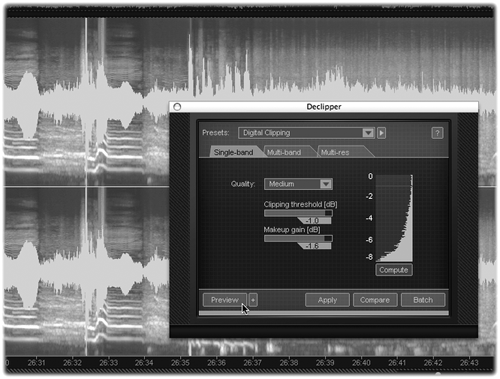Image resolution: width=500 pixels, height=379 pixels.
Task: Click the timeline at 26:36
Action: [x=216, y=363]
